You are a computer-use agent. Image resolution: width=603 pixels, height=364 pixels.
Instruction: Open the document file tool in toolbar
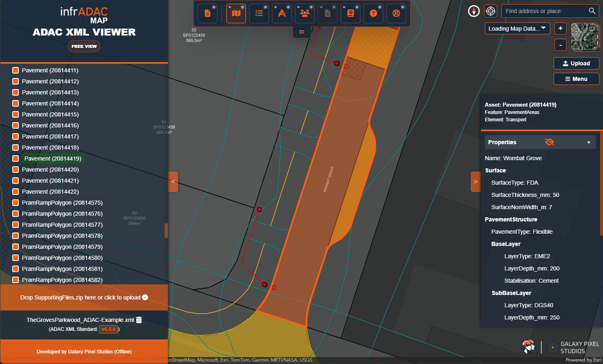(208, 13)
